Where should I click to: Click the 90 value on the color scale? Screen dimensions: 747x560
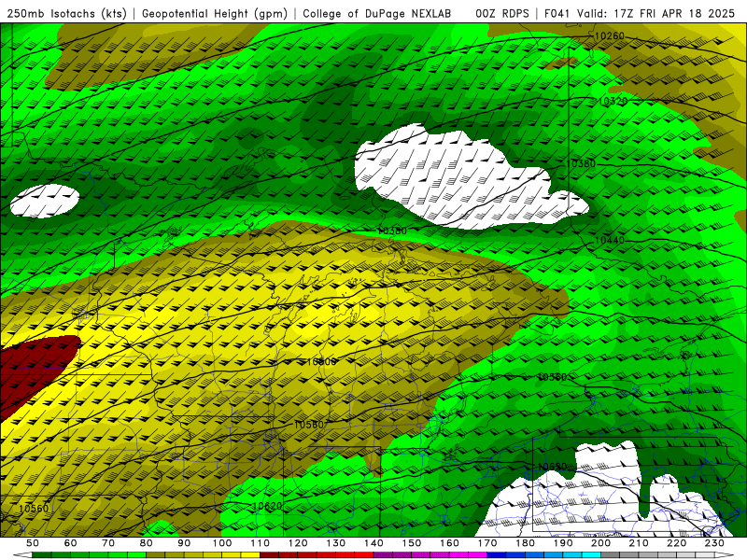(x=184, y=543)
